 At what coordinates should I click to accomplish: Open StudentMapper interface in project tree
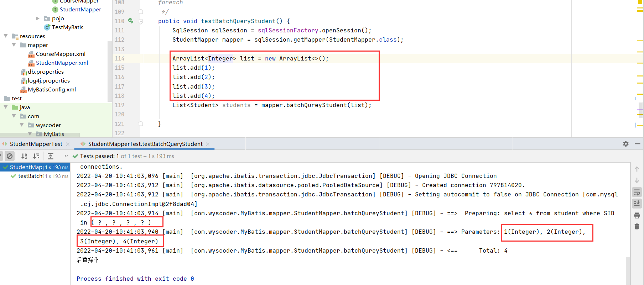80,9
